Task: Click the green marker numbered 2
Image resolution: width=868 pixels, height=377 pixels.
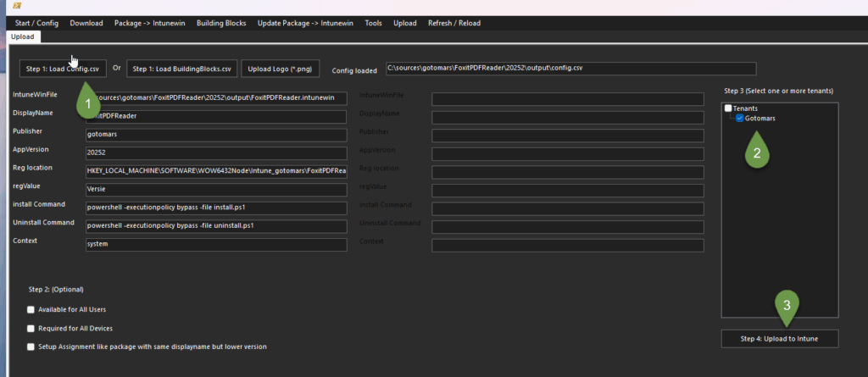Action: tap(756, 152)
